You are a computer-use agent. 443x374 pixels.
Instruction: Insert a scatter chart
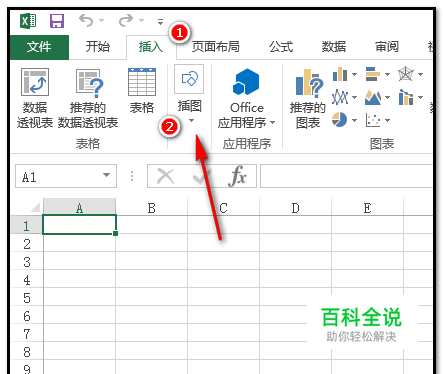coord(373,120)
